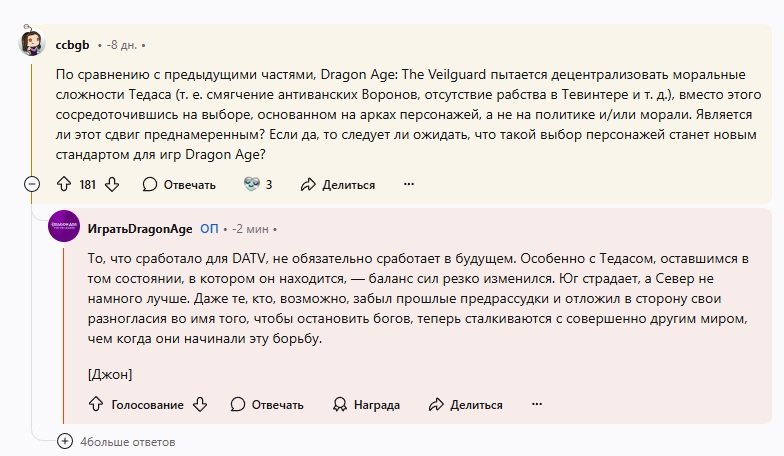Open the ccbgb user profile link
This screenshot has height=456, width=784.
73,45
